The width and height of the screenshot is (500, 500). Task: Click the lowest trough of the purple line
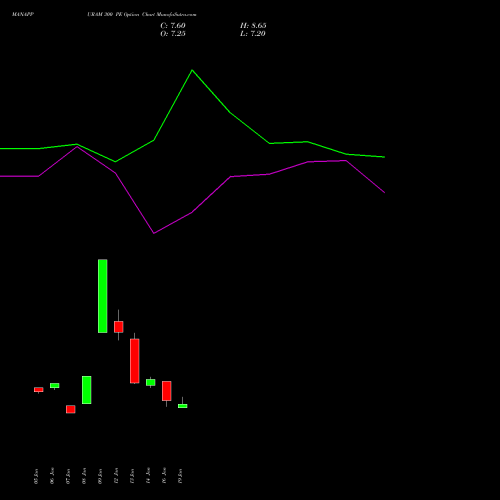(154, 233)
